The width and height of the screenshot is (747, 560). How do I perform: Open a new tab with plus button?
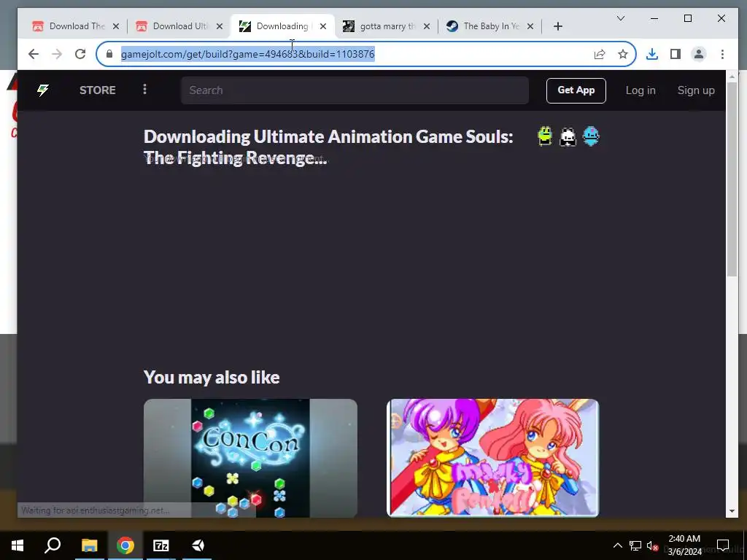[558, 26]
